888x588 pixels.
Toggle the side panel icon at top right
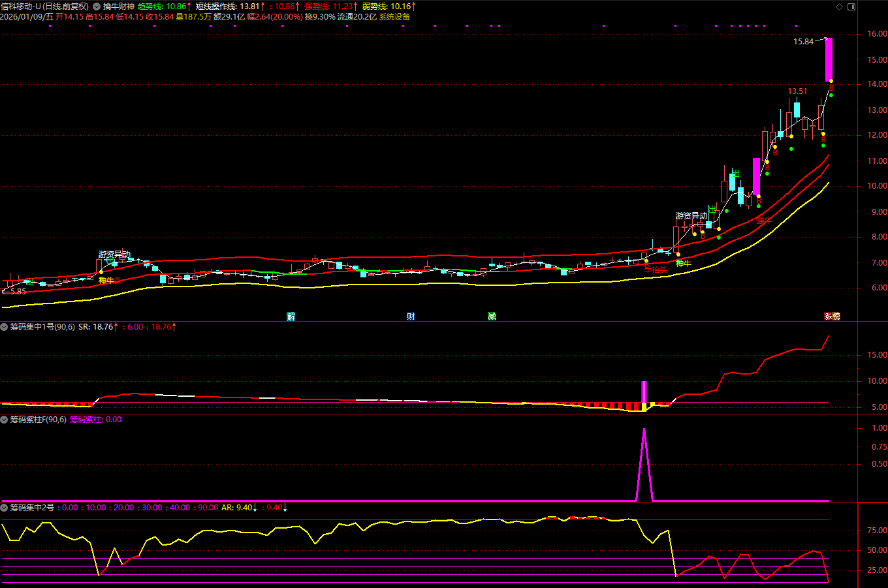click(851, 7)
